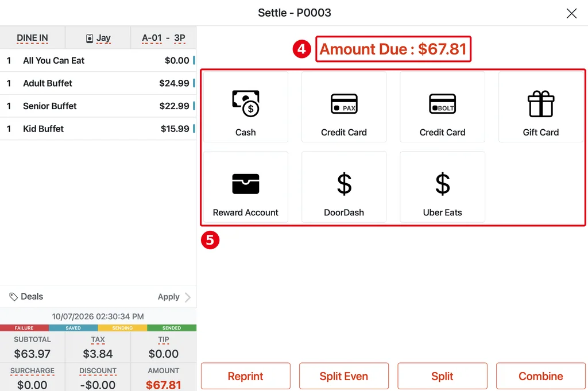Select Reward Account payment
Screen dimensions: 588x391
point(246,187)
